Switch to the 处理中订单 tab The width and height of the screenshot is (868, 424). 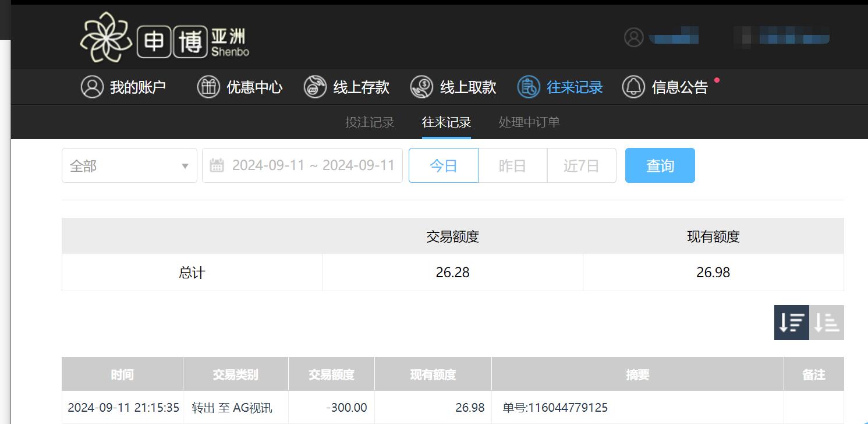[x=529, y=122]
